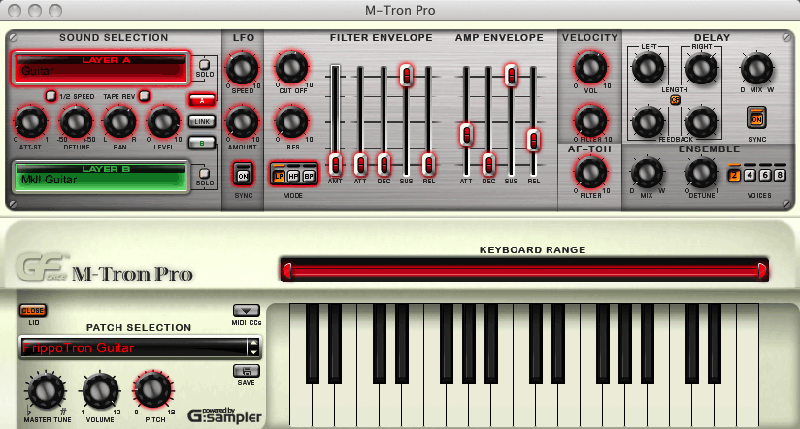Click the Filter Envelope Sus slider

pyautogui.click(x=407, y=75)
